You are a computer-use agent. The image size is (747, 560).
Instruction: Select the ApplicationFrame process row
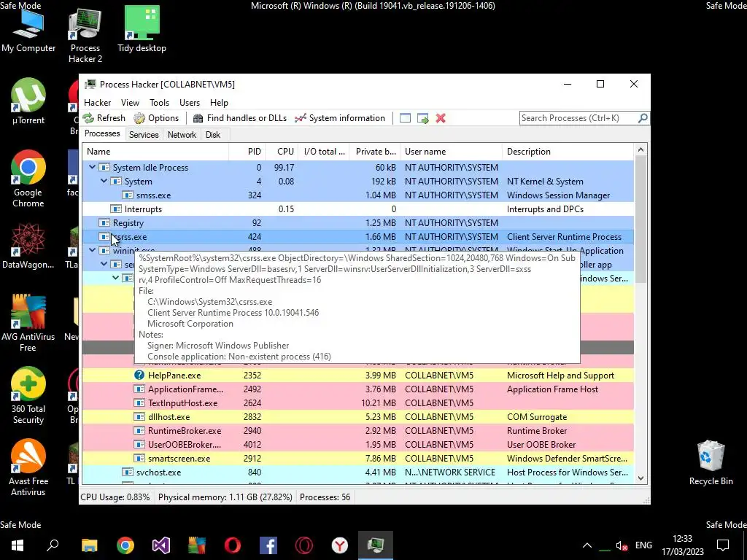click(357, 389)
